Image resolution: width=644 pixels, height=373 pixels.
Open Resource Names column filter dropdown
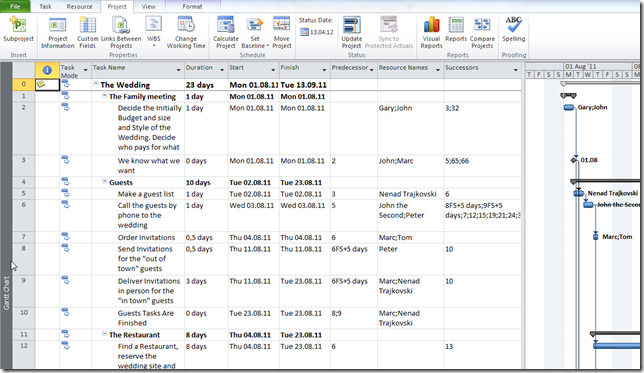[437, 70]
